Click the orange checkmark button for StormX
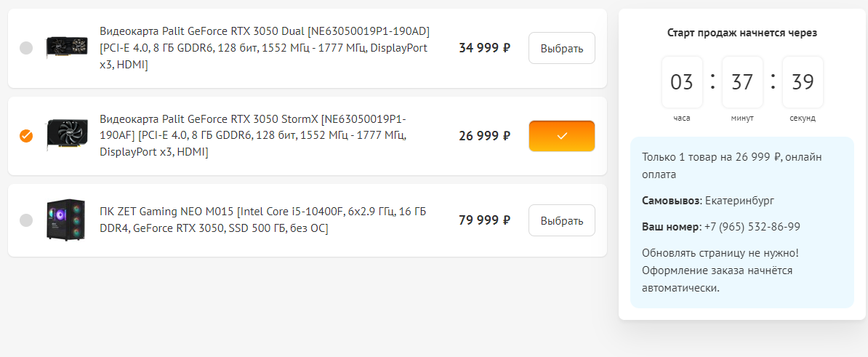 coord(561,136)
